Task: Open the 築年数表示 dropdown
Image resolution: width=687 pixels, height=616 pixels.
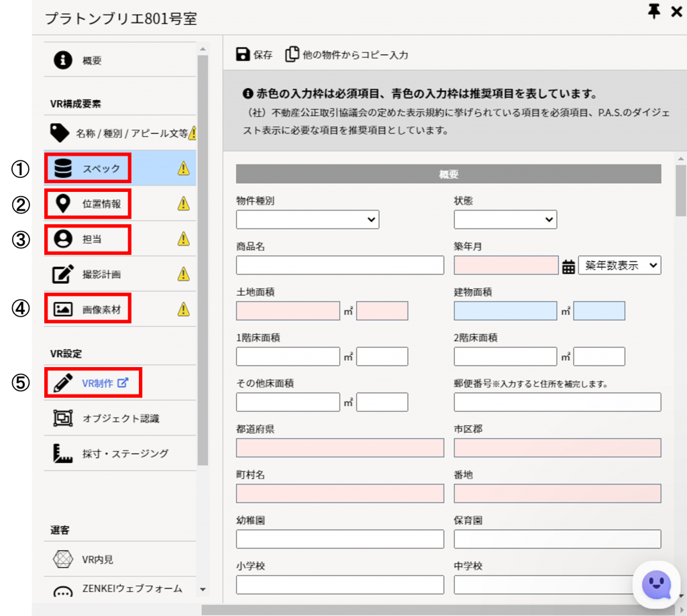Action: pos(619,265)
